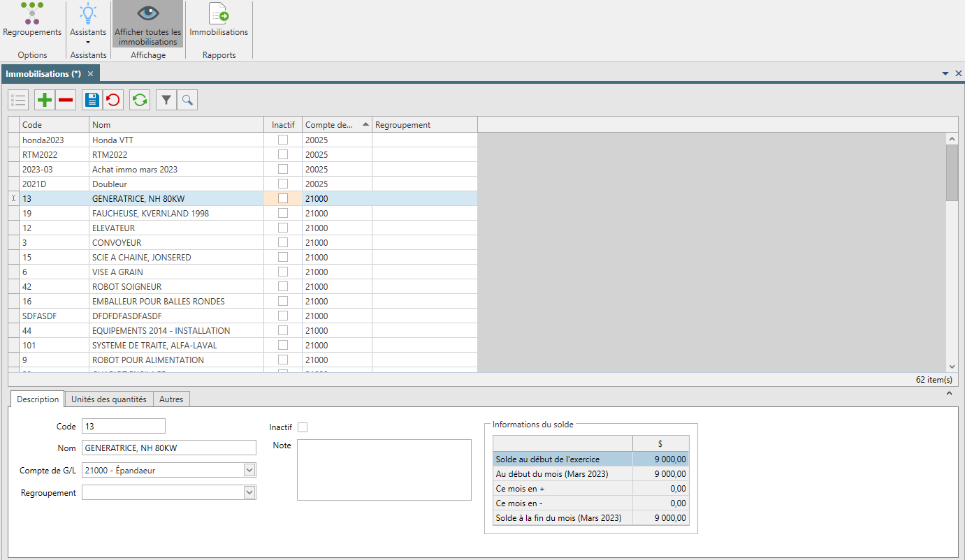965x560 pixels.
Task: Undo changes with the red circular arrow
Action: 113,101
